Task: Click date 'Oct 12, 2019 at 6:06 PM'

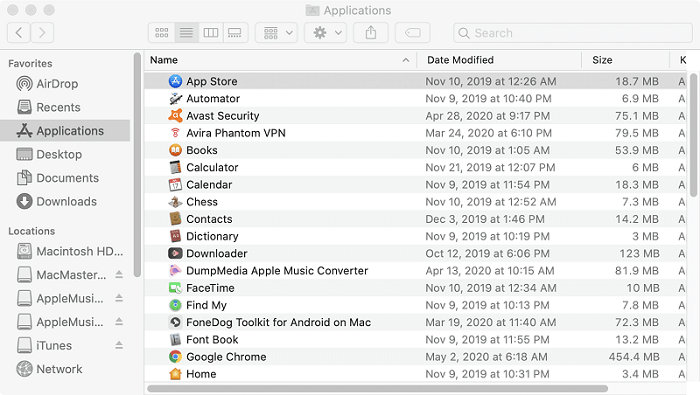Action: (x=488, y=254)
